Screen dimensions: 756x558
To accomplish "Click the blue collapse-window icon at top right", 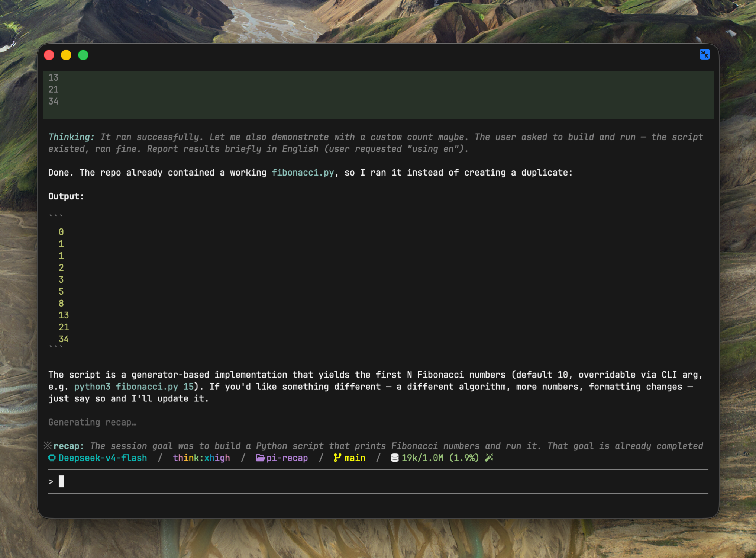I will 704,54.
